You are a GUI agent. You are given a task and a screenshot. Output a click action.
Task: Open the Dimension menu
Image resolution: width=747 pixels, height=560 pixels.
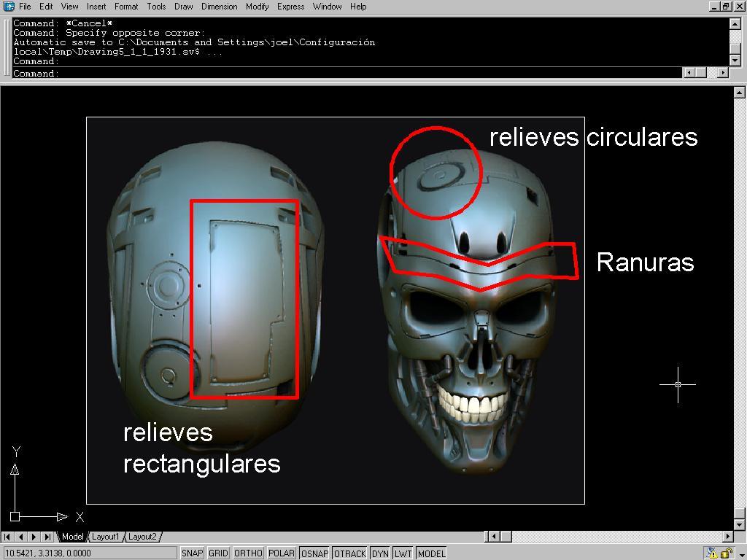[x=219, y=6]
